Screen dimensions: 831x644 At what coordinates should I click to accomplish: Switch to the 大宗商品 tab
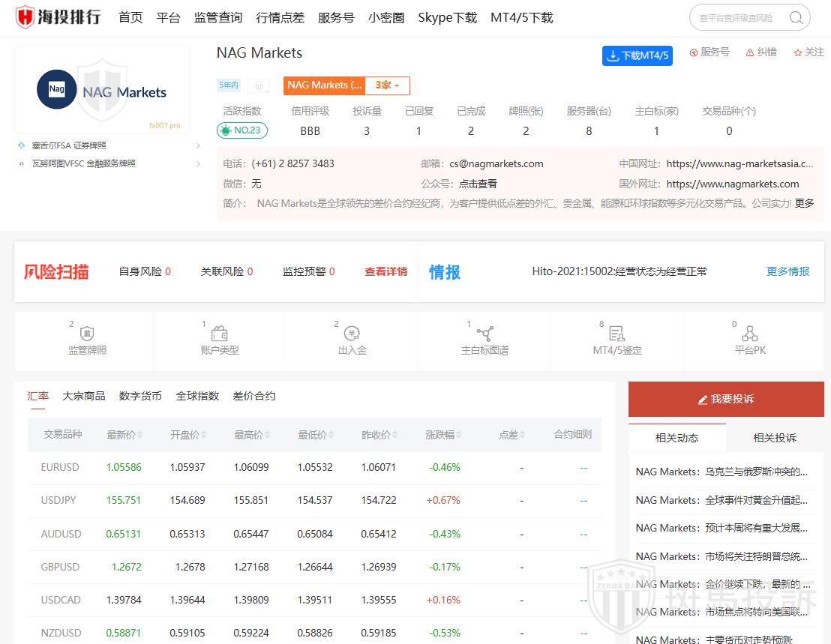click(84, 396)
